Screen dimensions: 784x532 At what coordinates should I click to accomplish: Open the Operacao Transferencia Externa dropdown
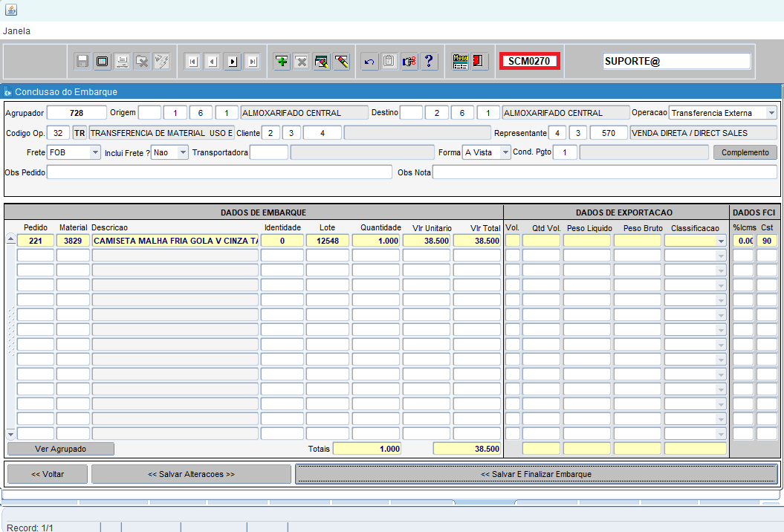tap(771, 113)
